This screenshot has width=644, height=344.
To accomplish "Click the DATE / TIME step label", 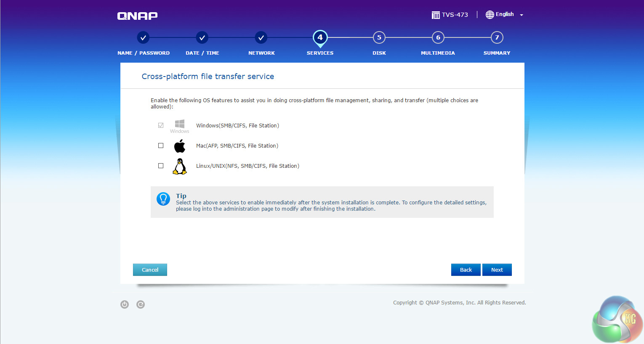I will [202, 53].
